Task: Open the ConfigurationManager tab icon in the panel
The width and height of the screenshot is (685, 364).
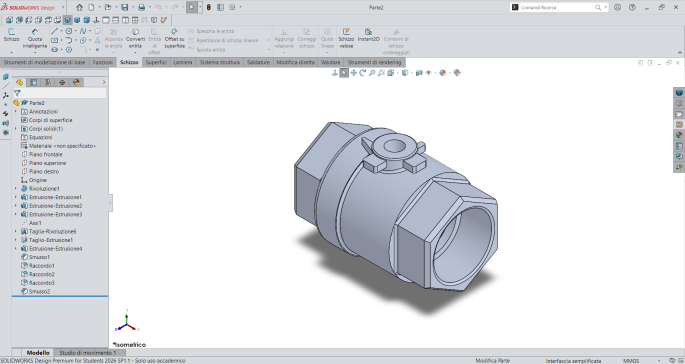Action: point(48,82)
